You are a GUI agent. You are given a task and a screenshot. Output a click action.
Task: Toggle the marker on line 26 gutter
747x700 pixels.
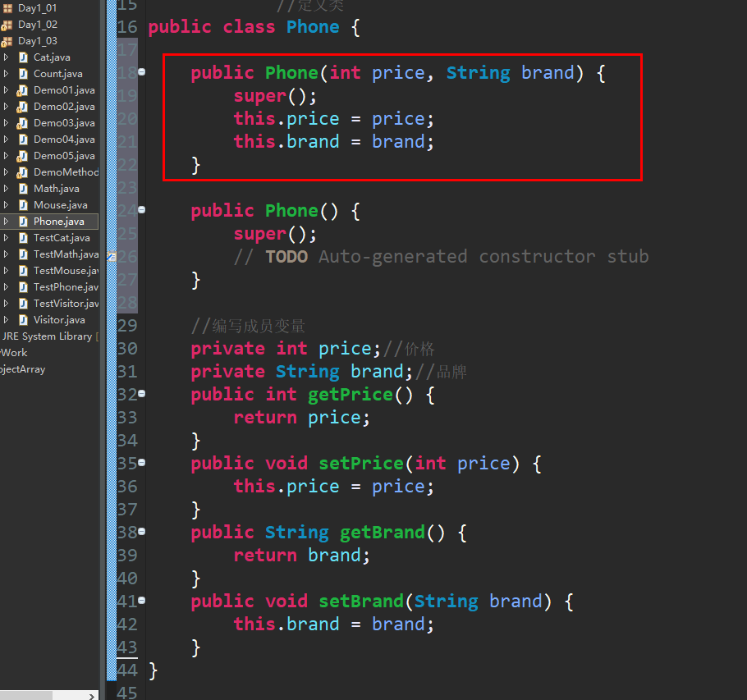pos(111,256)
